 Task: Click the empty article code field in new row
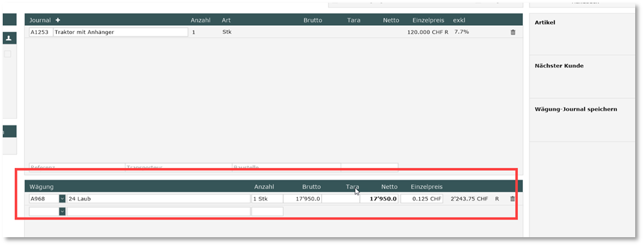pos(44,211)
